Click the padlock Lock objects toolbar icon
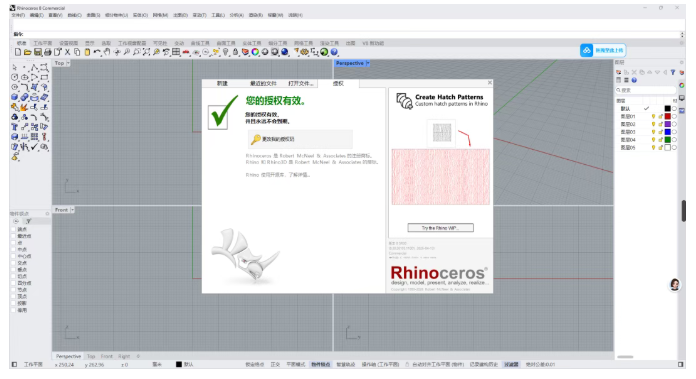 pyautogui.click(x=235, y=52)
